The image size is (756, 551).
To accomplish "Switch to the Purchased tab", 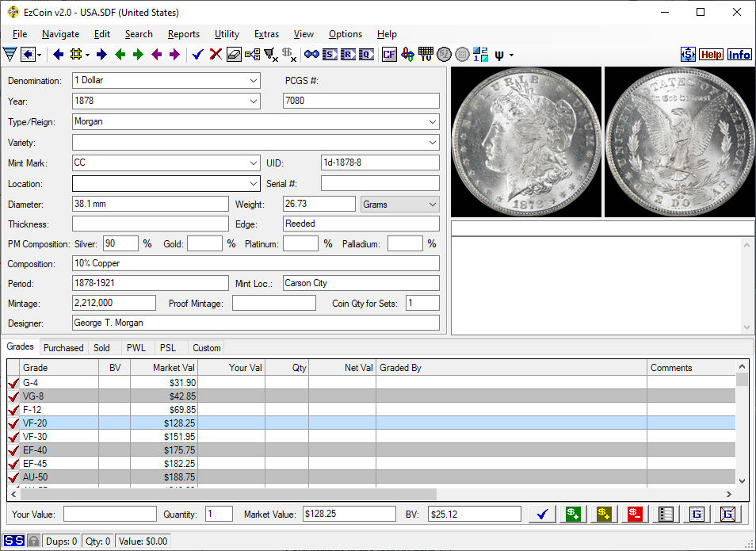I will coord(63,347).
